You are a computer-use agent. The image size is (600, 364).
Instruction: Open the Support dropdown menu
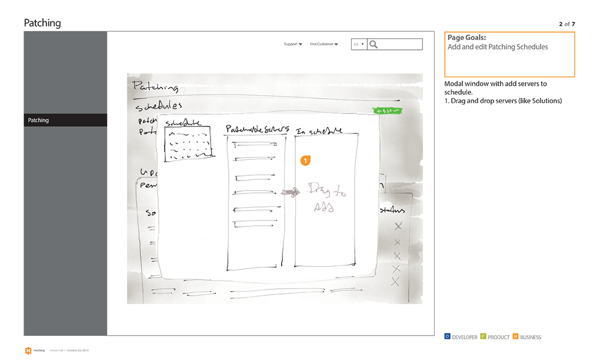[293, 44]
